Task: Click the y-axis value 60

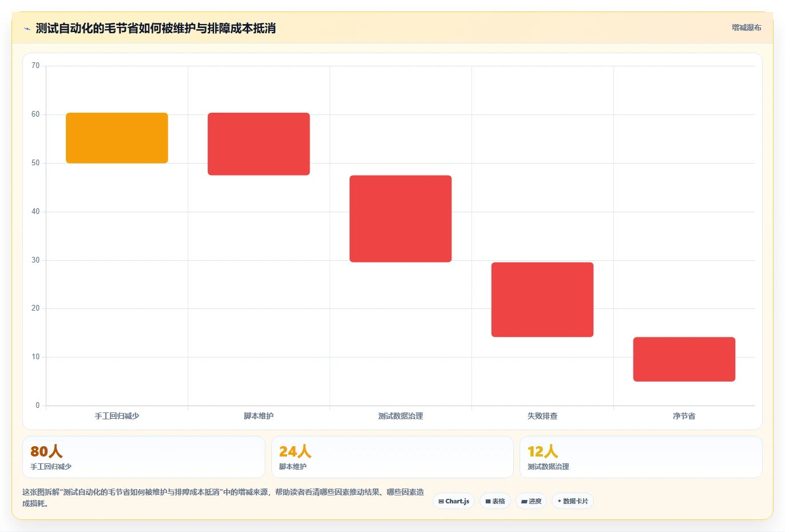Action: tap(35, 114)
